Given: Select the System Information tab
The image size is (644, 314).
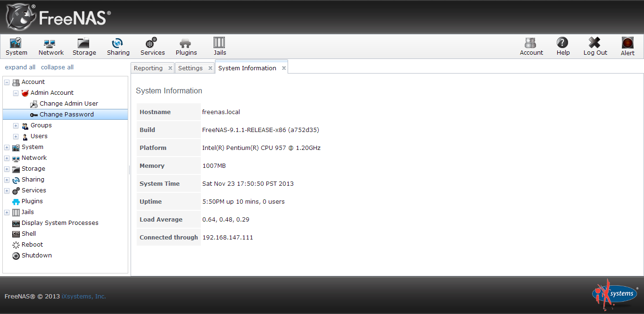Looking at the screenshot, I should coord(247,68).
